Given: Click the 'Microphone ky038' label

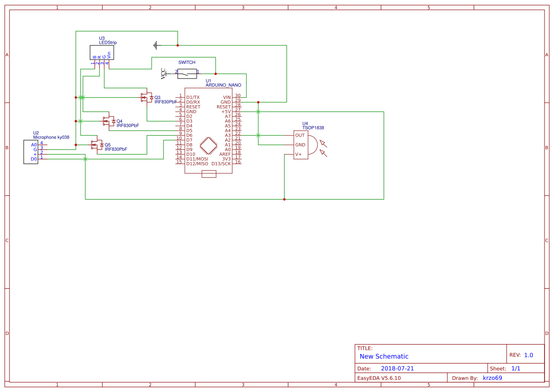Looking at the screenshot, I should pyautogui.click(x=51, y=137).
